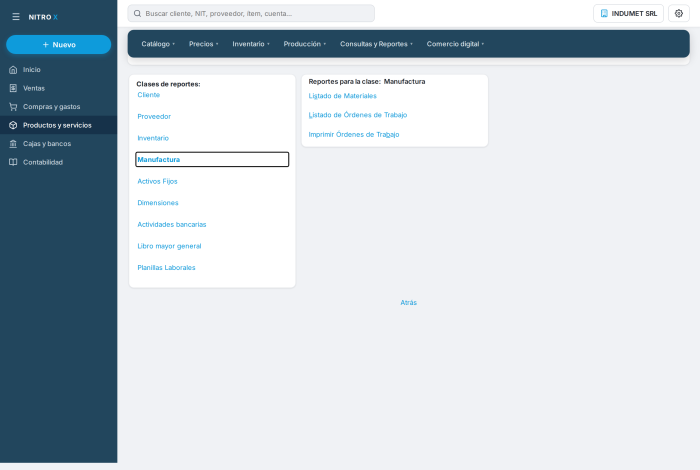Click the NITRO X logo
Image resolution: width=700 pixels, height=470 pixels.
click(x=43, y=17)
